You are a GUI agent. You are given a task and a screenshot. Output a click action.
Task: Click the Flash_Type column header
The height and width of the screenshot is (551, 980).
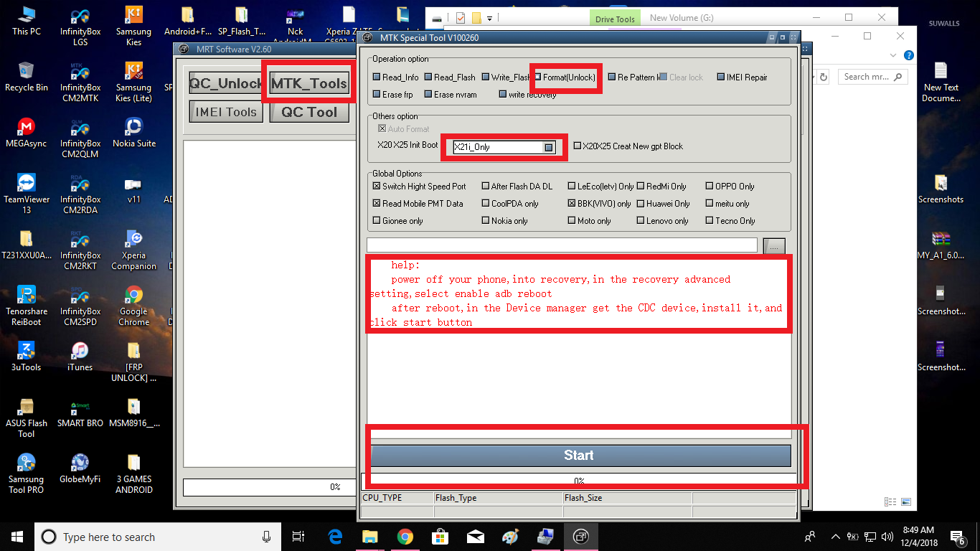pos(498,498)
